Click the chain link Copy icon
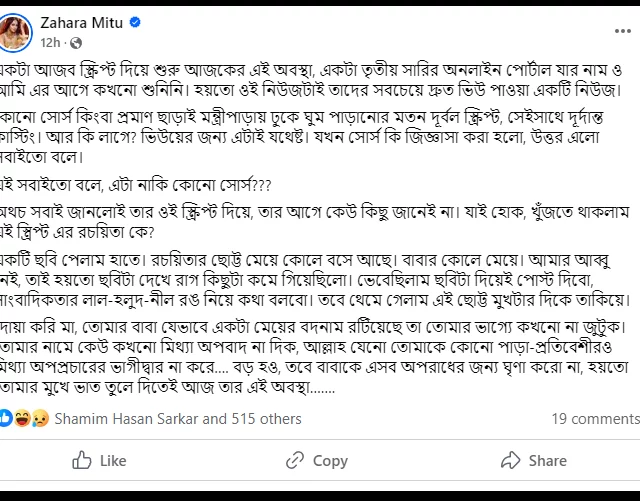The height and width of the screenshot is (501, 640). pos(295,460)
